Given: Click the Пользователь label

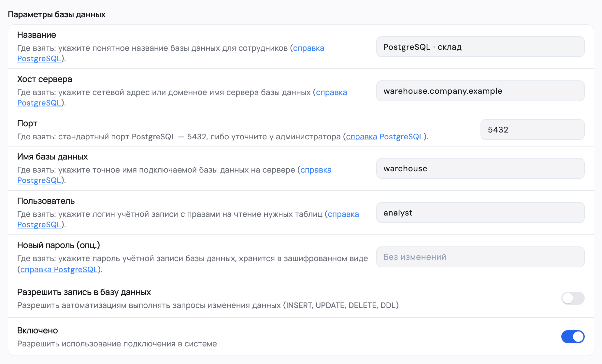Looking at the screenshot, I should coord(46,201).
